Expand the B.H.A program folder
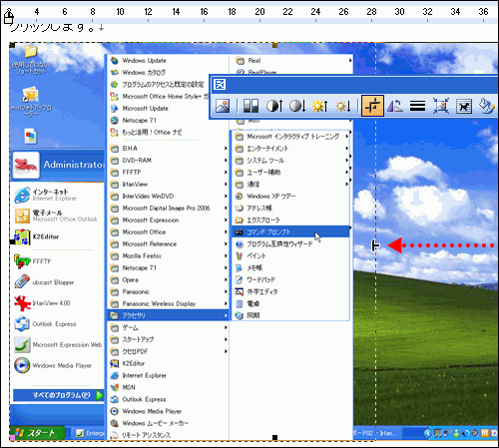This screenshot has width=499, height=448. click(x=169, y=149)
